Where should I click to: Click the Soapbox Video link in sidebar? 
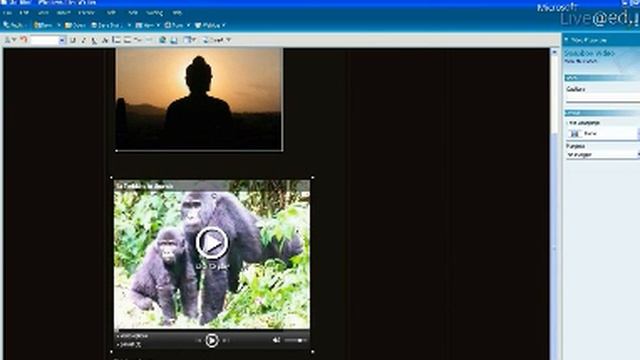(589, 53)
